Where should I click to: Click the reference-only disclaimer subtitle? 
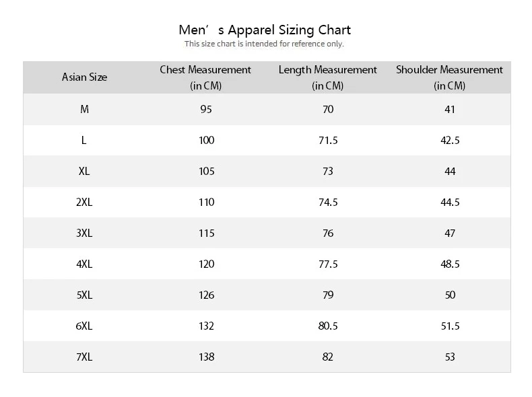tap(265, 44)
